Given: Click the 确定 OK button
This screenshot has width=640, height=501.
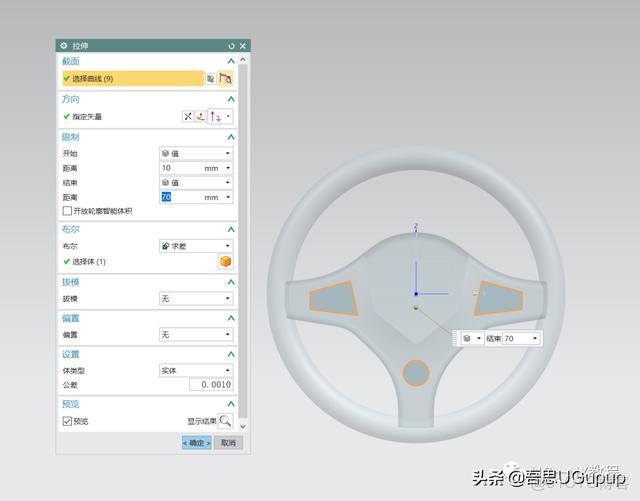Looking at the screenshot, I should [197, 443].
